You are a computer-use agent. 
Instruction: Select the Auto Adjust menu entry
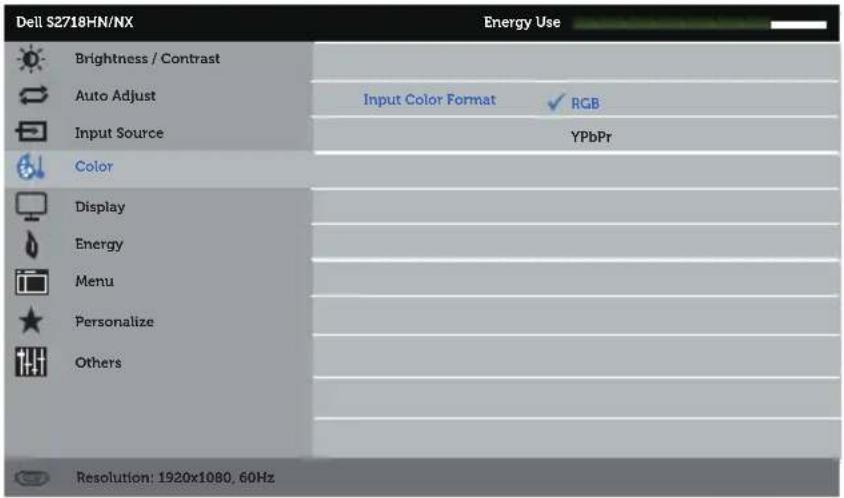(x=115, y=95)
